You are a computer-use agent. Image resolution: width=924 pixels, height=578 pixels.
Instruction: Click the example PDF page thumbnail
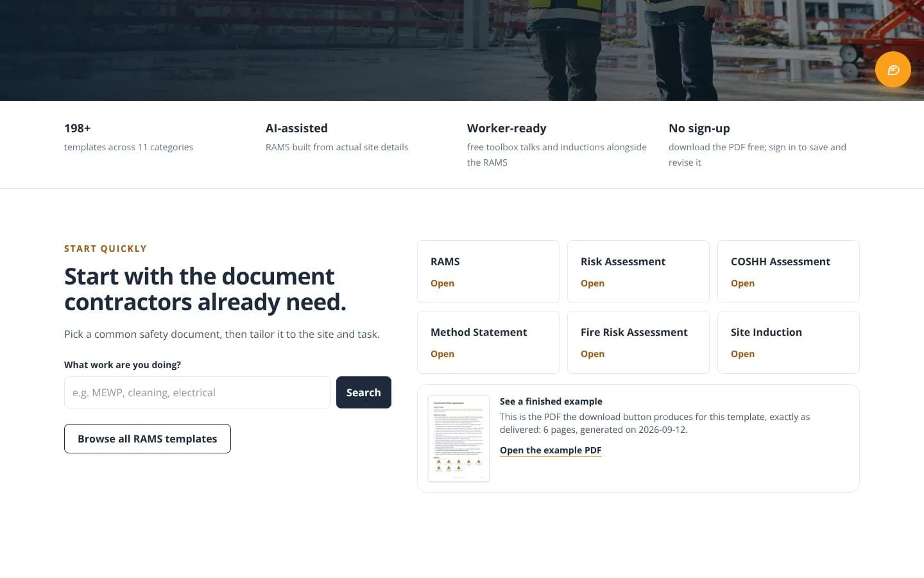[459, 438]
